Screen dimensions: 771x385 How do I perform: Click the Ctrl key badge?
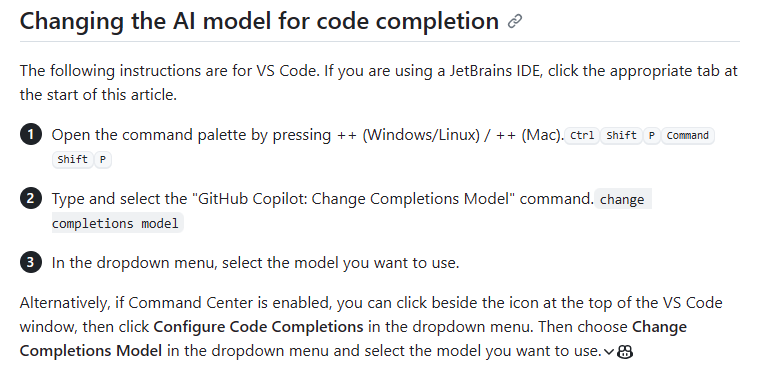pos(582,136)
